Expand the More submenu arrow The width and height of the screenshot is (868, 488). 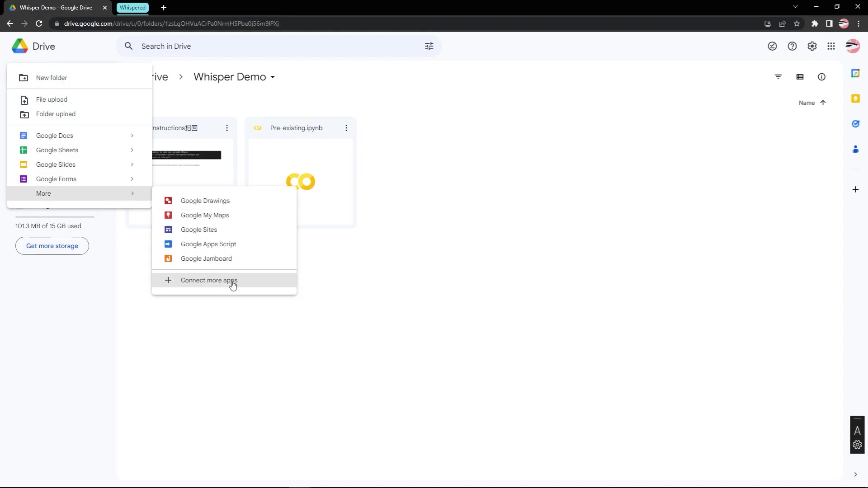[132, 193]
